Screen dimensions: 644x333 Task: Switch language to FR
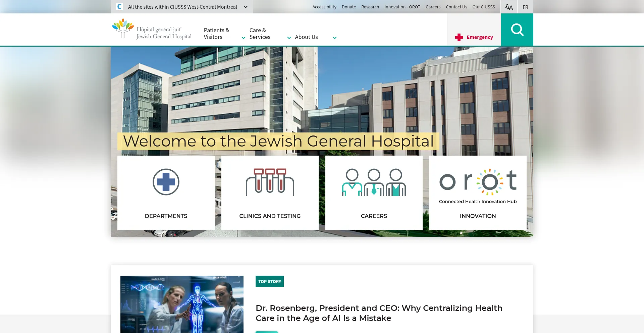coord(525,7)
